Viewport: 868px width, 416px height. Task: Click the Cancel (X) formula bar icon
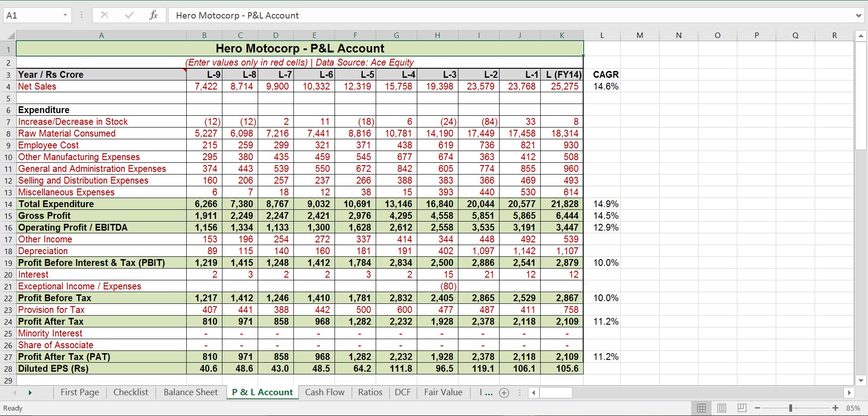tap(104, 15)
